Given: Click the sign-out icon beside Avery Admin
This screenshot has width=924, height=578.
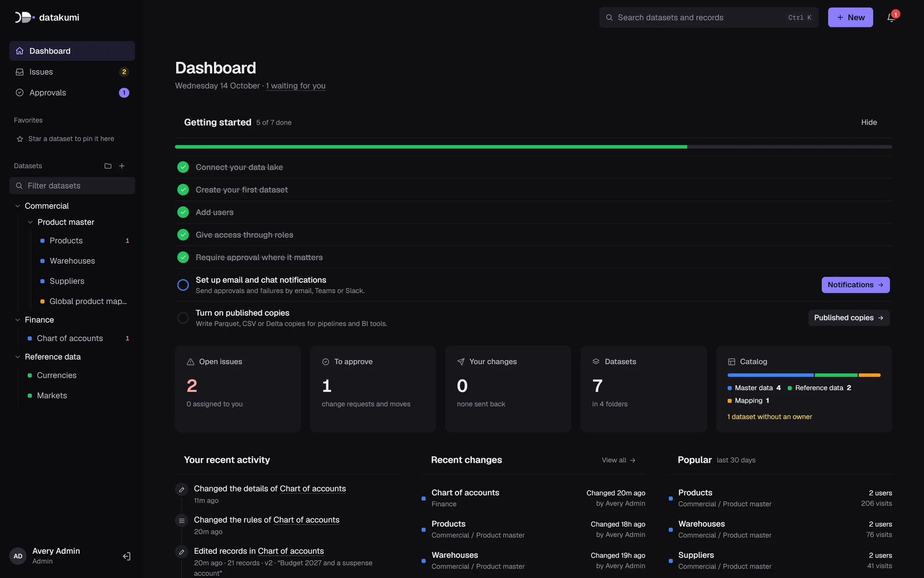Looking at the screenshot, I should click(x=127, y=556).
